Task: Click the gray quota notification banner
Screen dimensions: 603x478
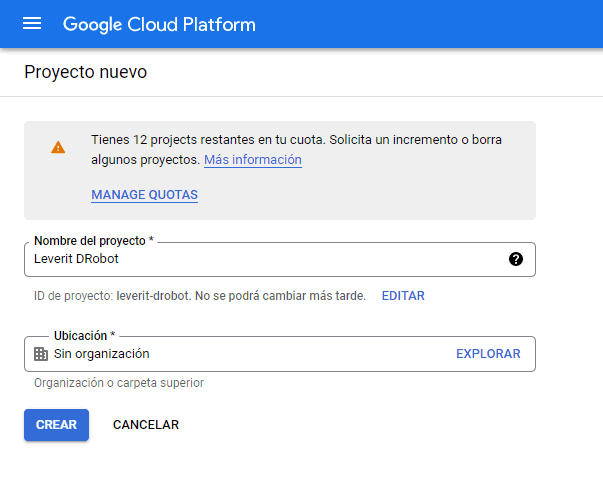Action: [280, 170]
